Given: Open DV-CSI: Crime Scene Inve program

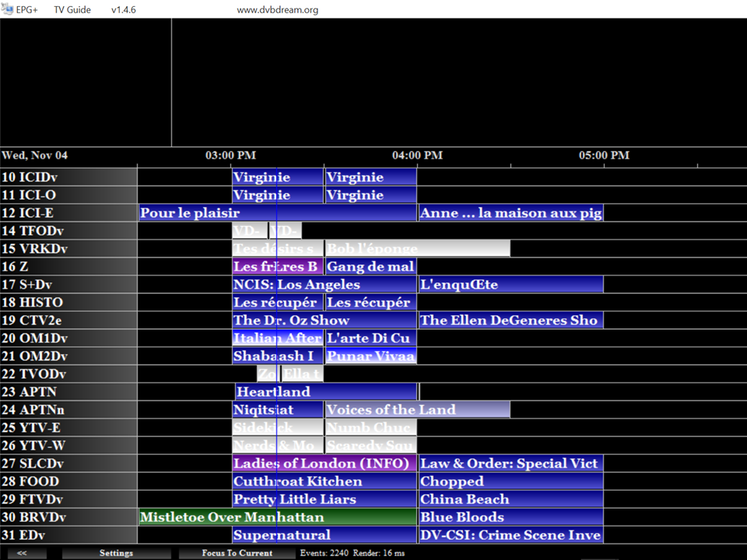Looking at the screenshot, I should pyautogui.click(x=510, y=535).
